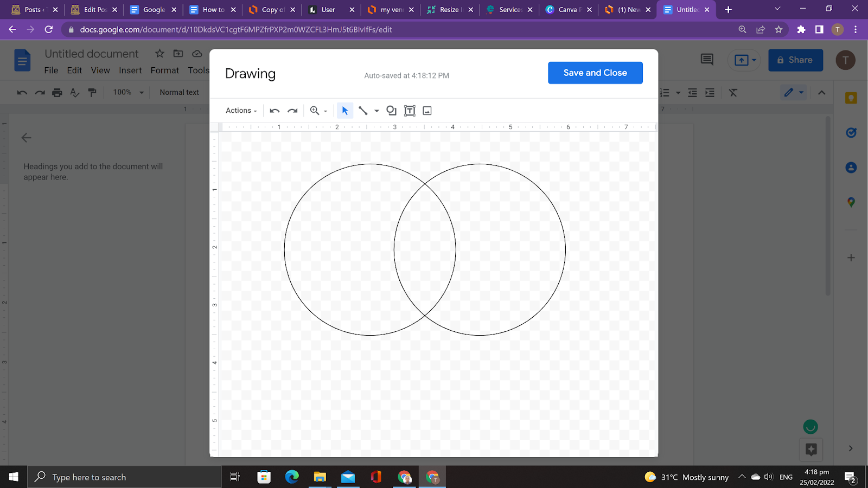Click Save and Close button
Screen dimensions: 868x488
(595, 73)
